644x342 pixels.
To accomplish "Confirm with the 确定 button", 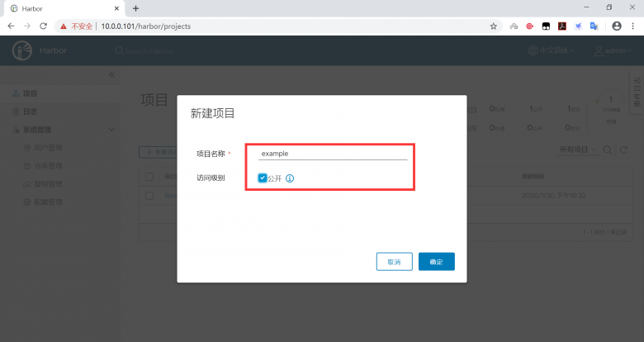I will (x=437, y=262).
